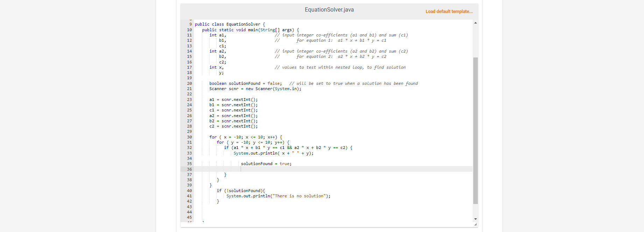
Task: Click the 'public class EquationSolver {' line
Action: tap(230, 24)
